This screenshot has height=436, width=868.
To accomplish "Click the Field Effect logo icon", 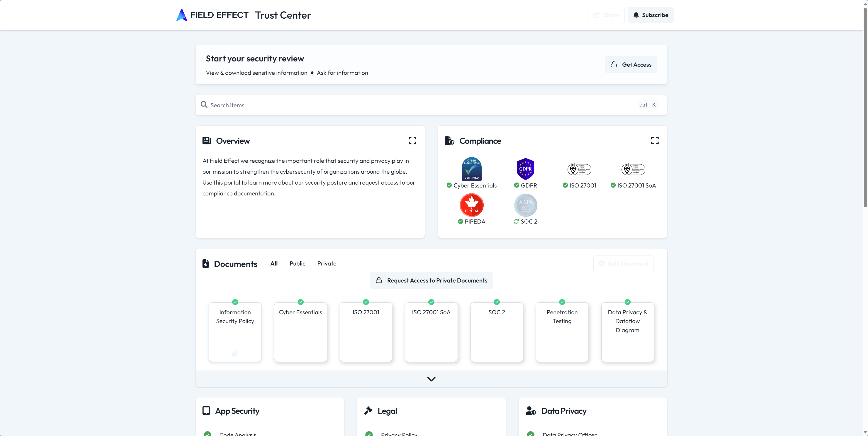I will [181, 15].
